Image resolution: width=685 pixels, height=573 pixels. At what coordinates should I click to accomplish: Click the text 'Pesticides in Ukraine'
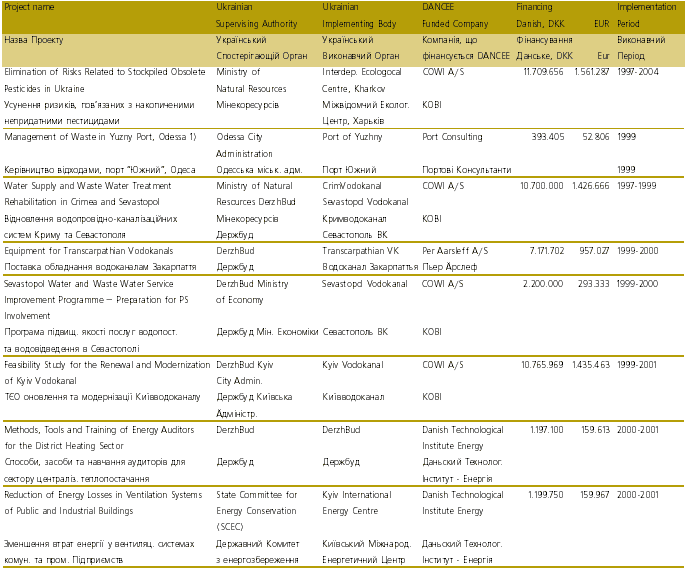coord(44,89)
